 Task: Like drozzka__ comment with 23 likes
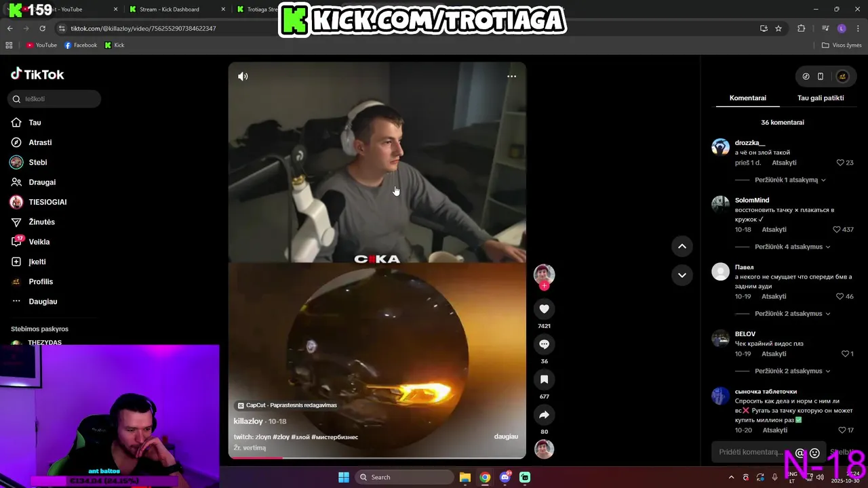840,163
